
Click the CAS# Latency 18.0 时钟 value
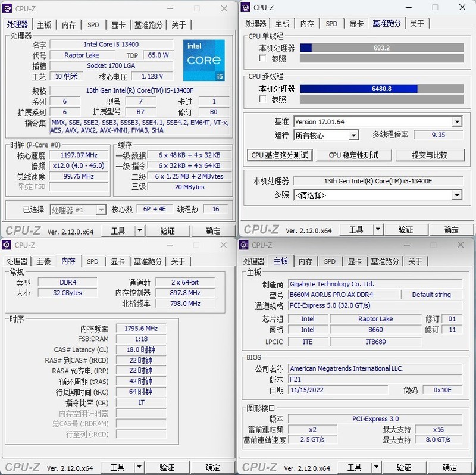tap(141, 349)
